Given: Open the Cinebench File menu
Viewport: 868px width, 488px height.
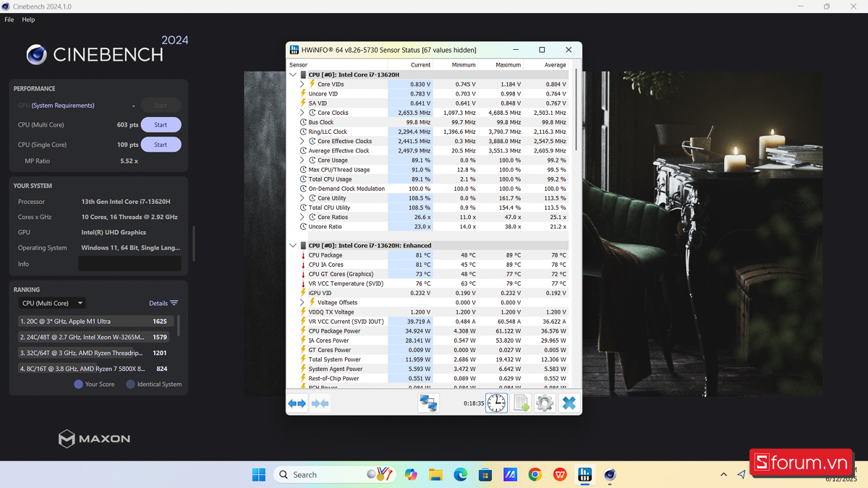Looking at the screenshot, I should 9,20.
